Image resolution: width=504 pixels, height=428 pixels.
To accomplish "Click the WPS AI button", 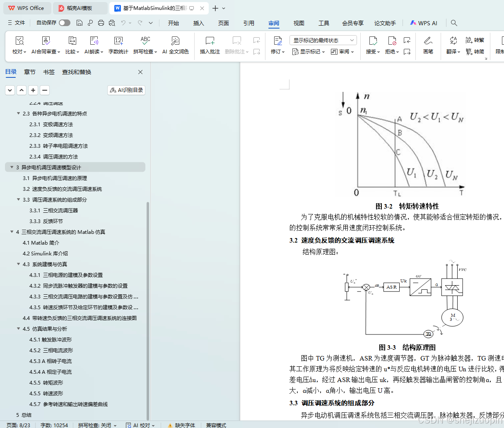I will pos(424,23).
